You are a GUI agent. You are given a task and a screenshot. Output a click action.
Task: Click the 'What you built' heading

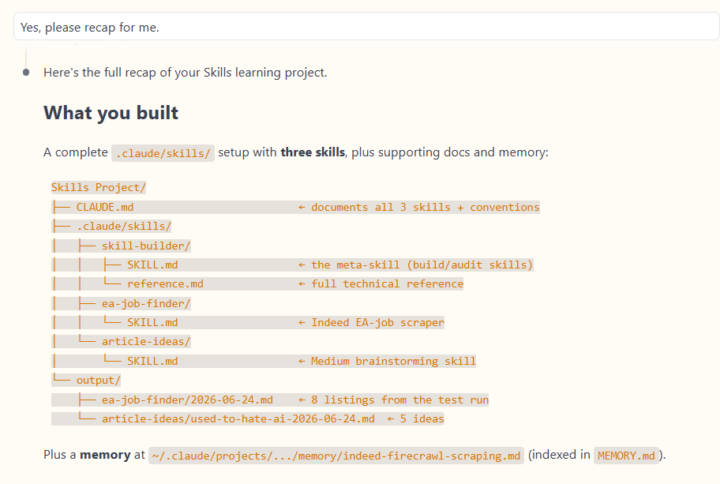click(111, 113)
